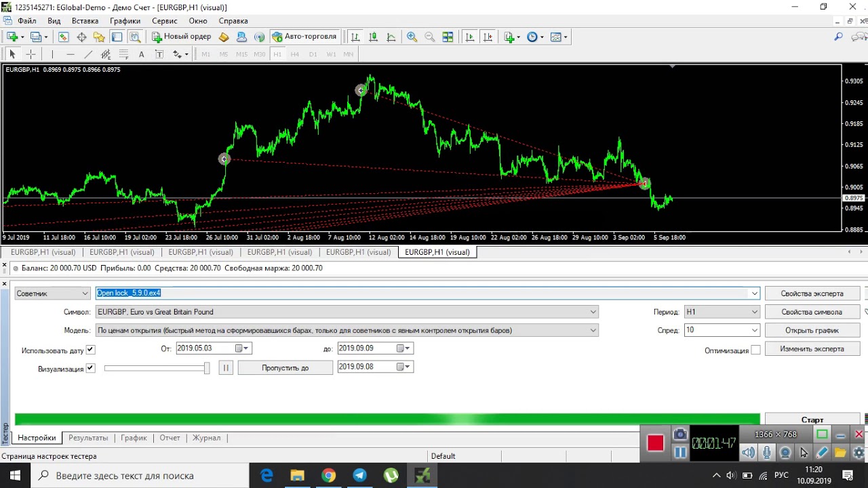Image resolution: width=868 pixels, height=488 pixels.
Task: Open the skip-to date picker 2019.09.08
Action: tap(404, 367)
